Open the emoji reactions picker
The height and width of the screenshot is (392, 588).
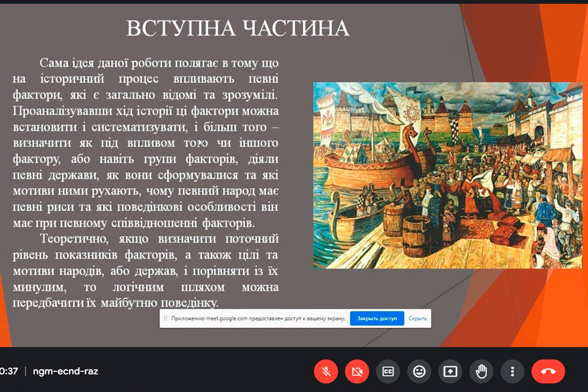coord(419,371)
